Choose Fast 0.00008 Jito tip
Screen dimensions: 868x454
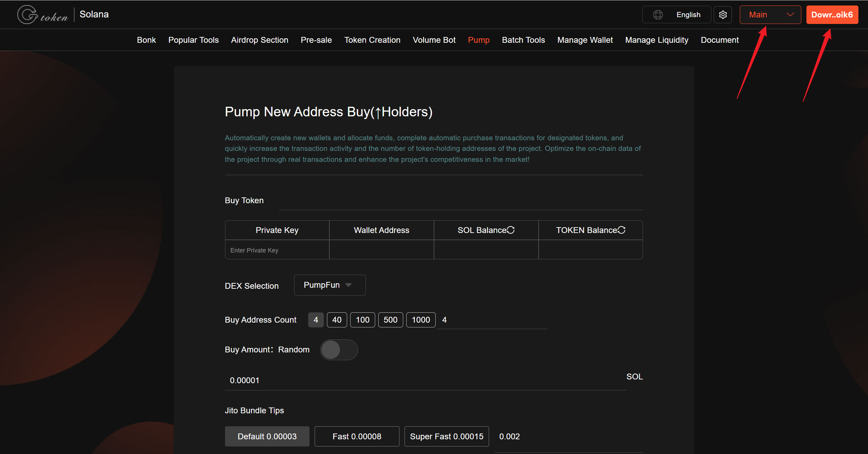tap(357, 436)
